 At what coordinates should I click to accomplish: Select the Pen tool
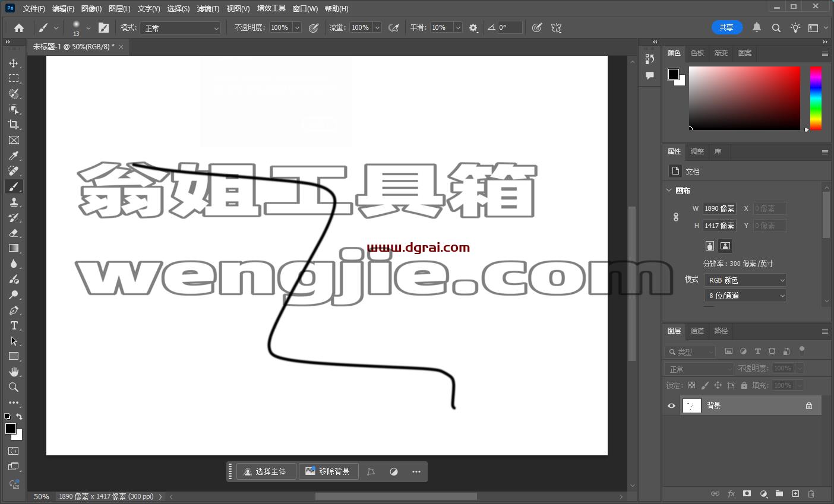[14, 310]
